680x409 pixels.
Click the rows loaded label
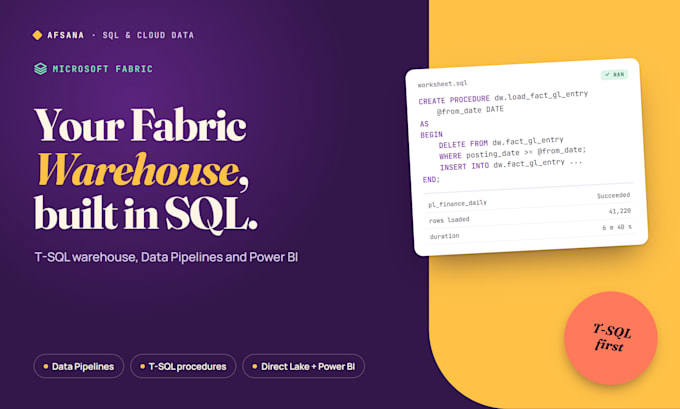click(x=449, y=220)
